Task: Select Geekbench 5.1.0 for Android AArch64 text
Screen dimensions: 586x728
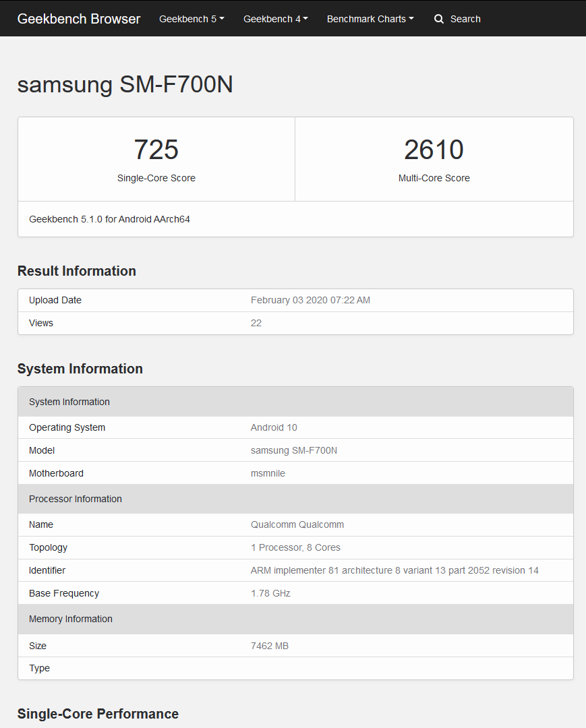Action: tap(110, 219)
